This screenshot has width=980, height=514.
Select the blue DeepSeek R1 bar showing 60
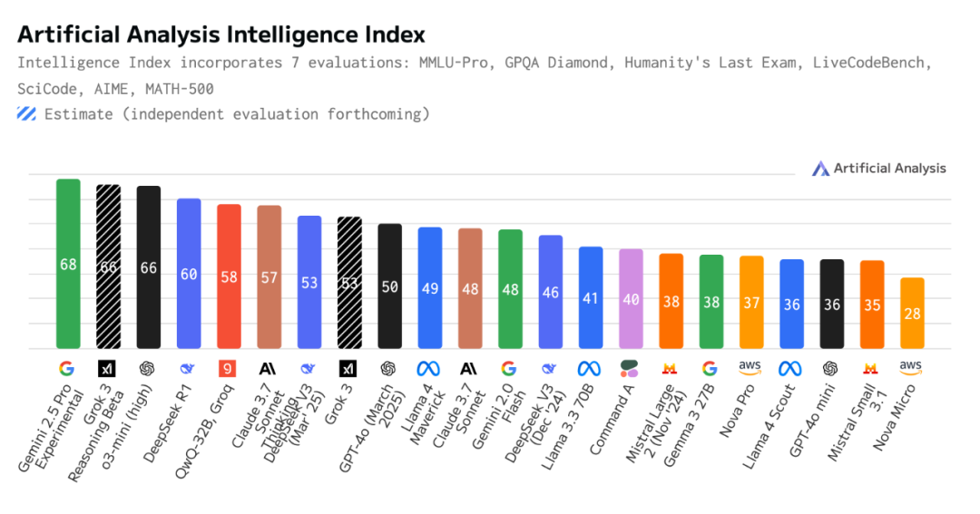point(189,273)
